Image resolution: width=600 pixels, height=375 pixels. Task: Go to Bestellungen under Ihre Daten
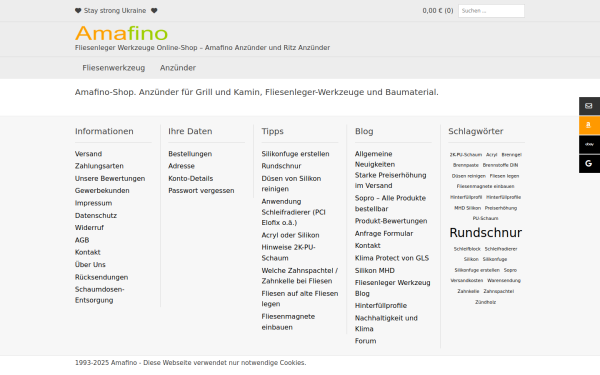tap(190, 154)
